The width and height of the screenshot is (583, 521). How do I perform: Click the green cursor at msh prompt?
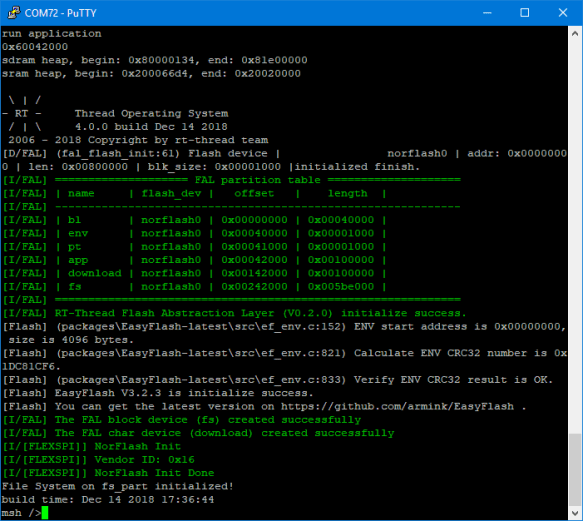45,513
